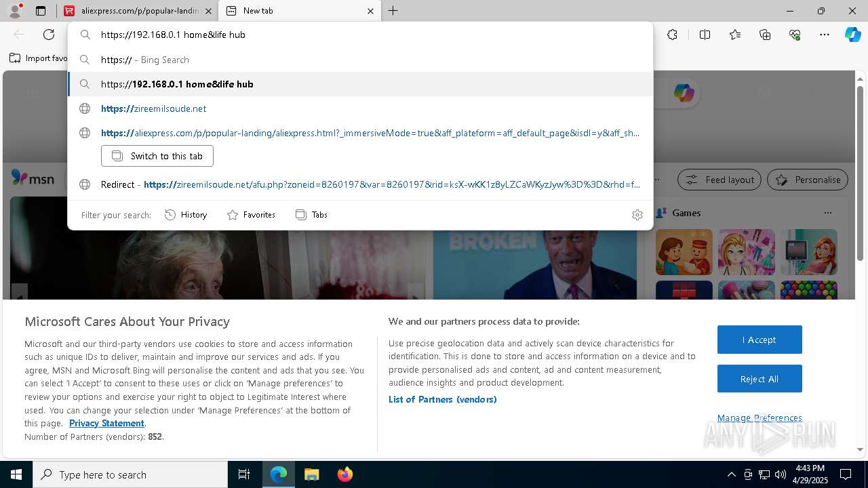Screen dimensions: 868x488
Task: Open the Windows notification center
Action: pyautogui.click(x=846, y=474)
